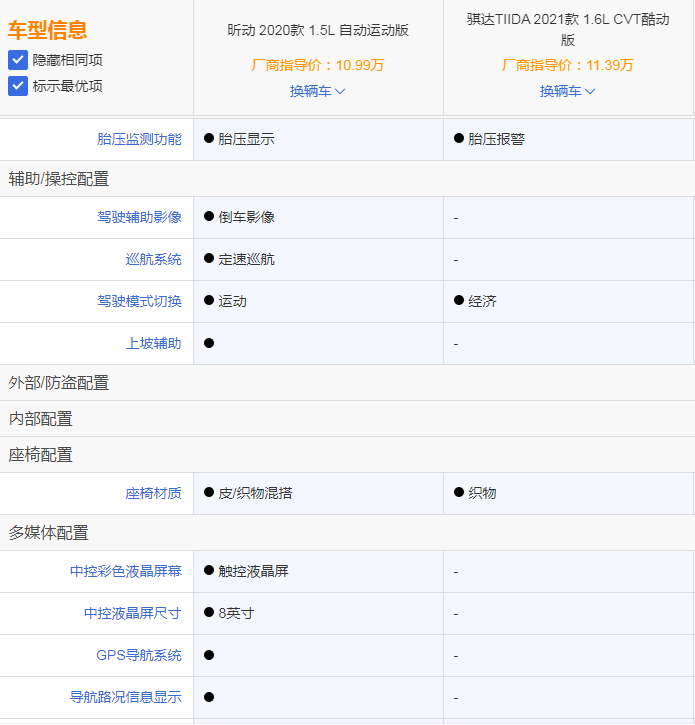Open the 中控液晶屏尺寸 parameter link
695x725 pixels.
pos(132,613)
